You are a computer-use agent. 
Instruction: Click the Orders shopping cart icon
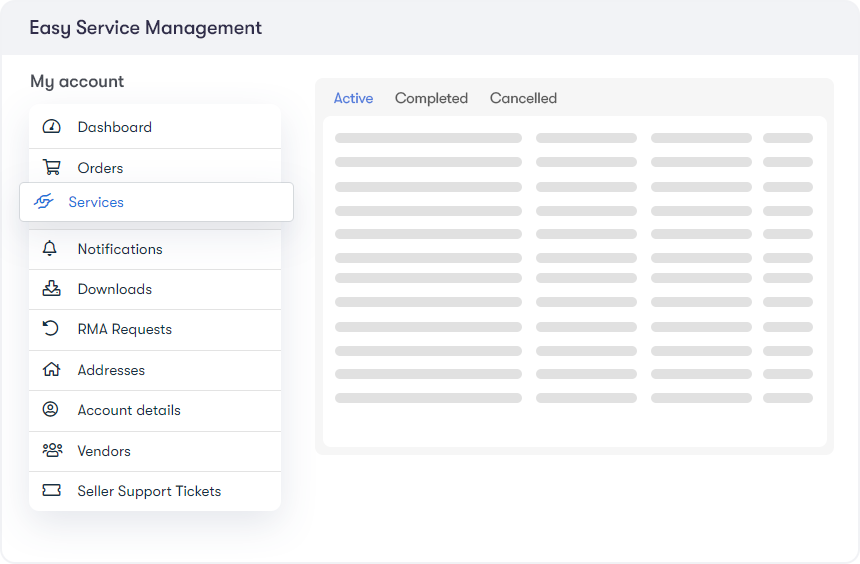(52, 167)
